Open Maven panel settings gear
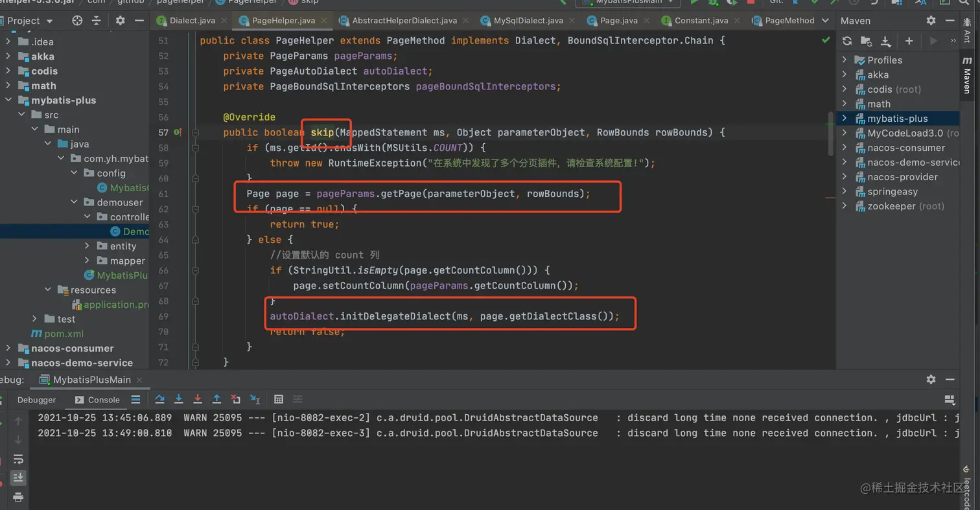Image resolution: width=980 pixels, height=510 pixels. 931,21
